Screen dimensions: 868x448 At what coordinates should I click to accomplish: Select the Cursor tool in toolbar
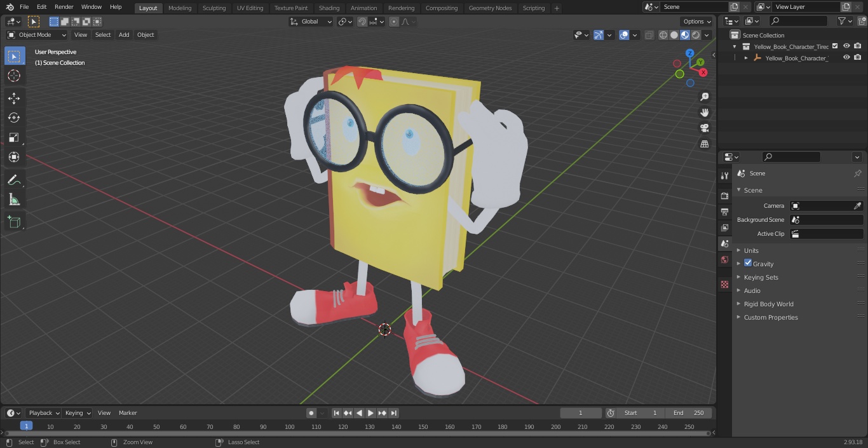coord(14,76)
